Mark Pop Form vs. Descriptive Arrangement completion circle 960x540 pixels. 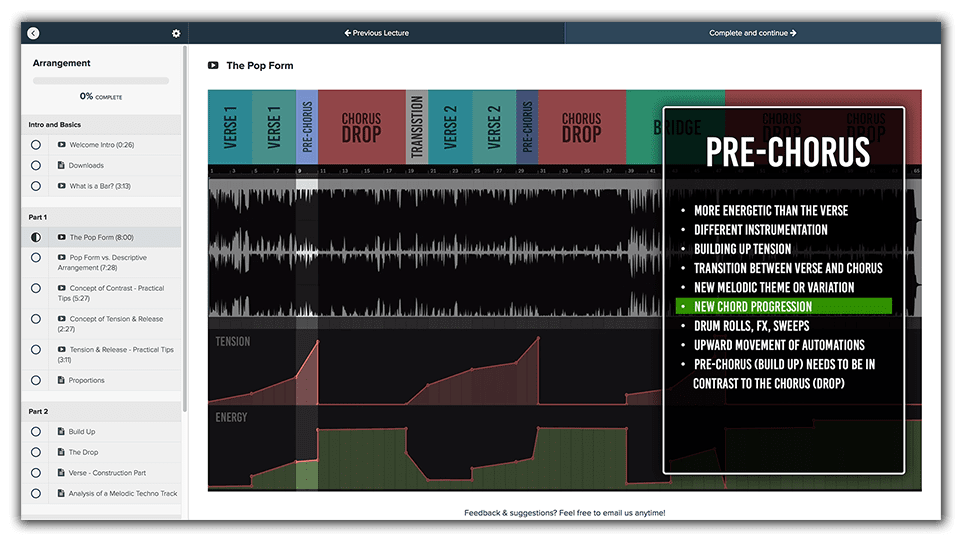[x=36, y=258]
